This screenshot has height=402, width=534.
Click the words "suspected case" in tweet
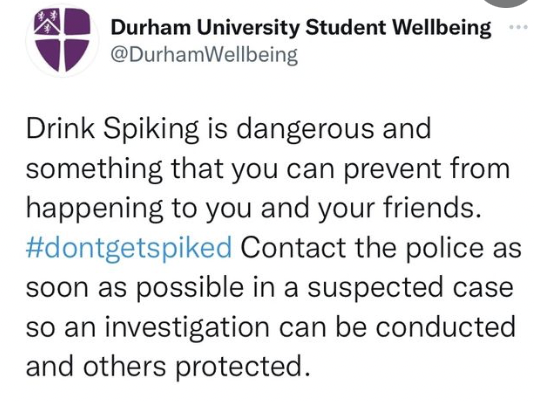coord(410,288)
